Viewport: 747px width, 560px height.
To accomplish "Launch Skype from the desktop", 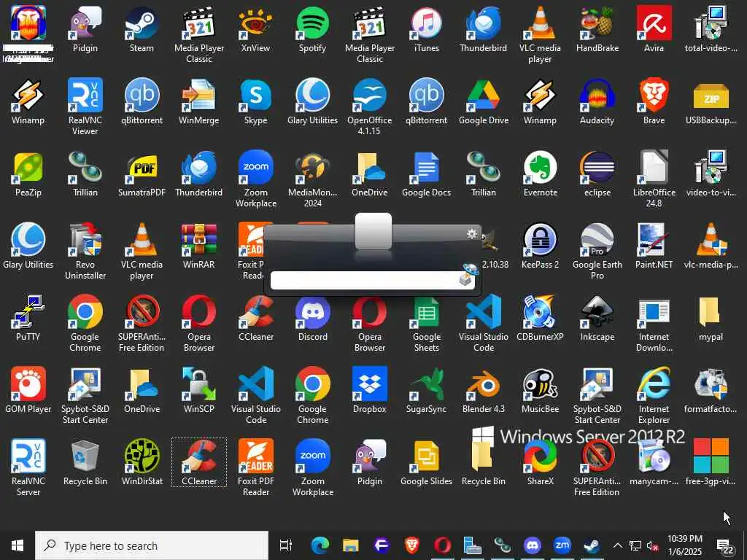I will [256, 102].
